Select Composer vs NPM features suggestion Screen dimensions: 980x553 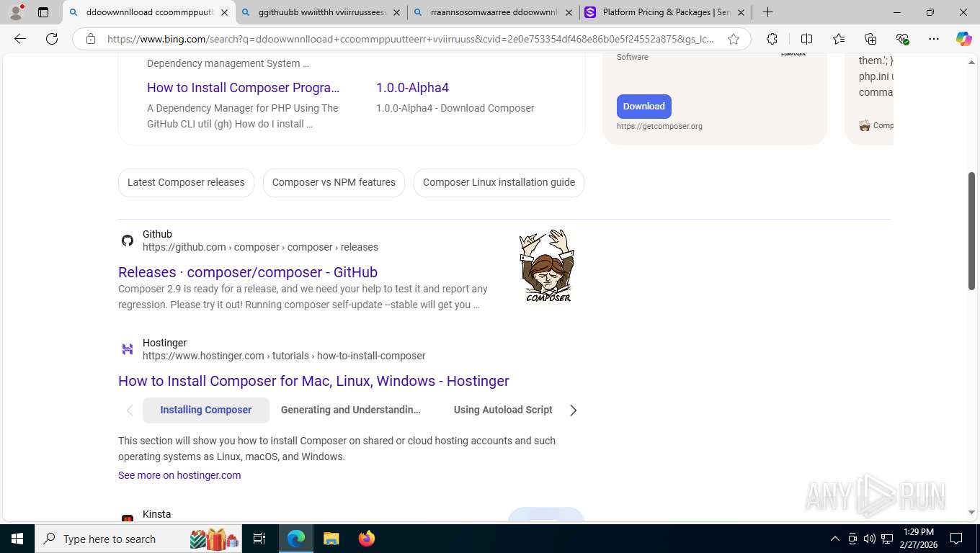(334, 182)
